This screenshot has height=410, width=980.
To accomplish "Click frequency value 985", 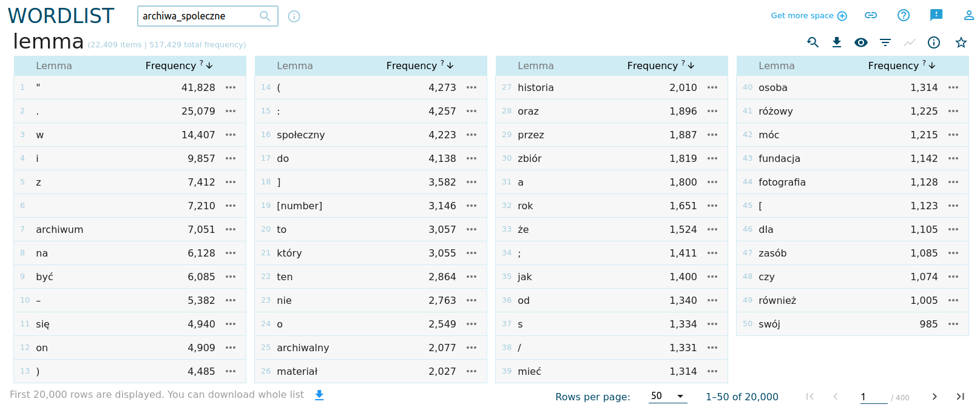I will tap(928, 324).
